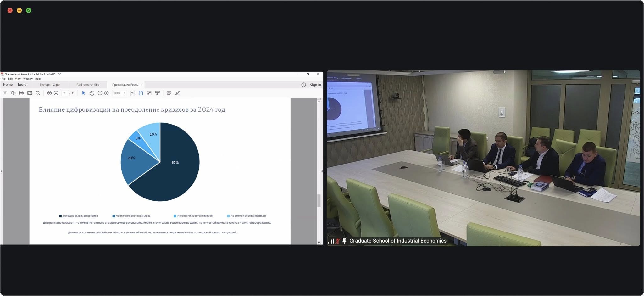Toggle the fit-to-page view button
This screenshot has width=644, height=296.
point(141,93)
